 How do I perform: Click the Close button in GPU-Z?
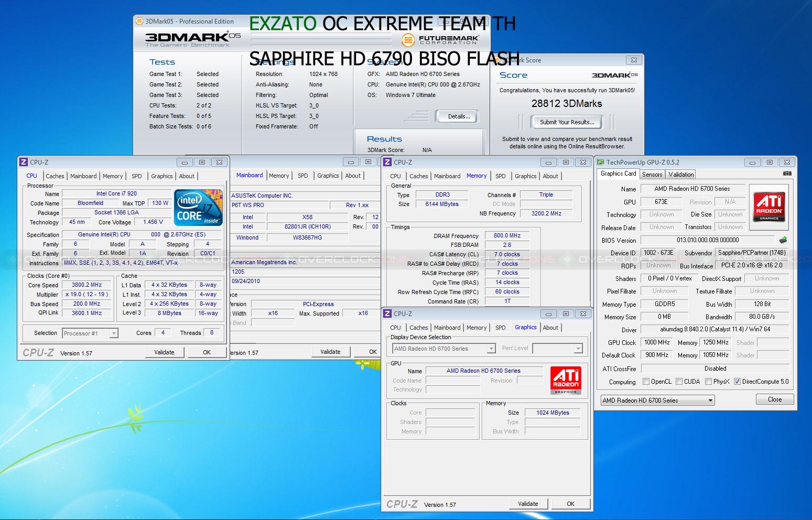pyautogui.click(x=774, y=399)
